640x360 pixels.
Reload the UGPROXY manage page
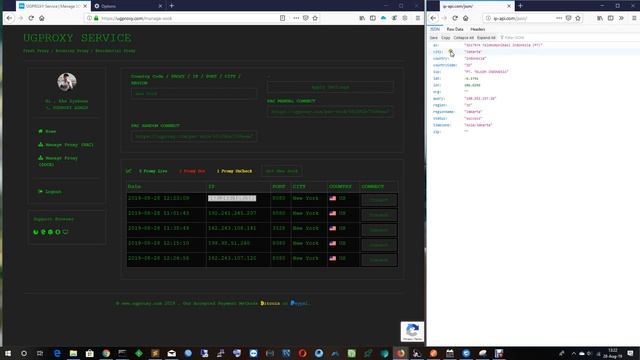tap(31, 18)
